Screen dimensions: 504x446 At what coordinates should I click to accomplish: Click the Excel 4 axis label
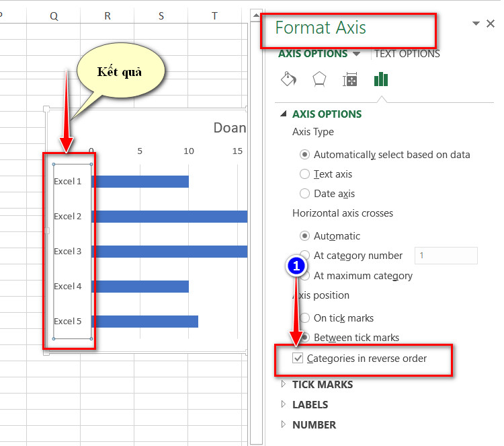click(67, 287)
